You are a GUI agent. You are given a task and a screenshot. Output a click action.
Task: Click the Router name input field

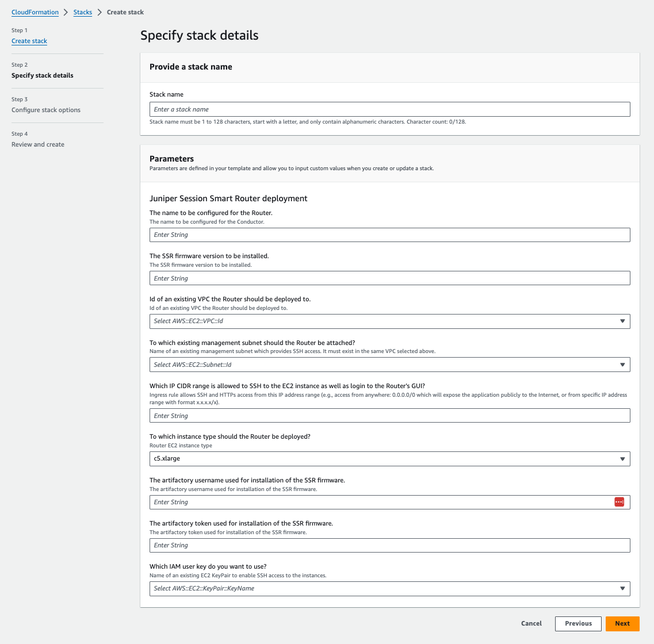[x=389, y=235]
